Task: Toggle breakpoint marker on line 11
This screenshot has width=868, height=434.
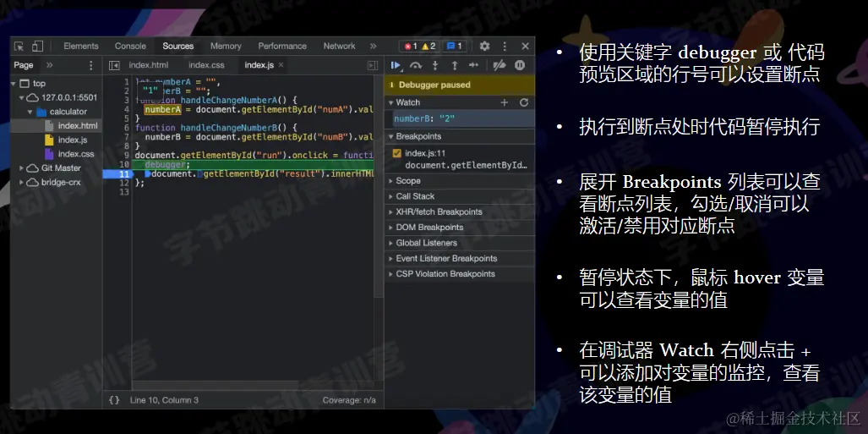Action: pos(117,174)
